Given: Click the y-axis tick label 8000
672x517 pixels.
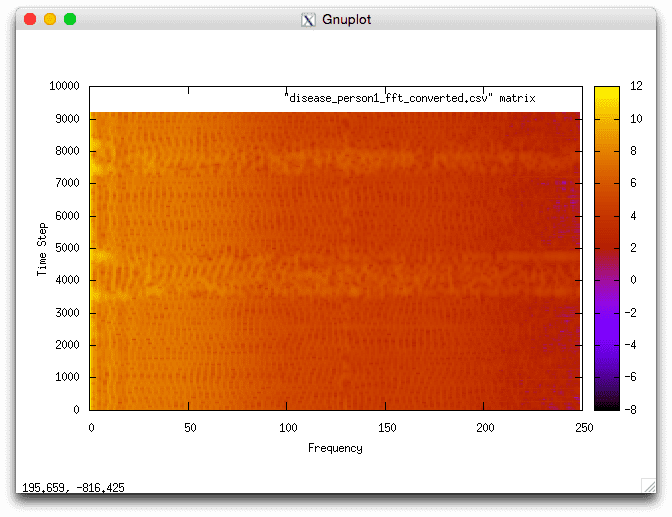Looking at the screenshot, I should click(x=67, y=151).
